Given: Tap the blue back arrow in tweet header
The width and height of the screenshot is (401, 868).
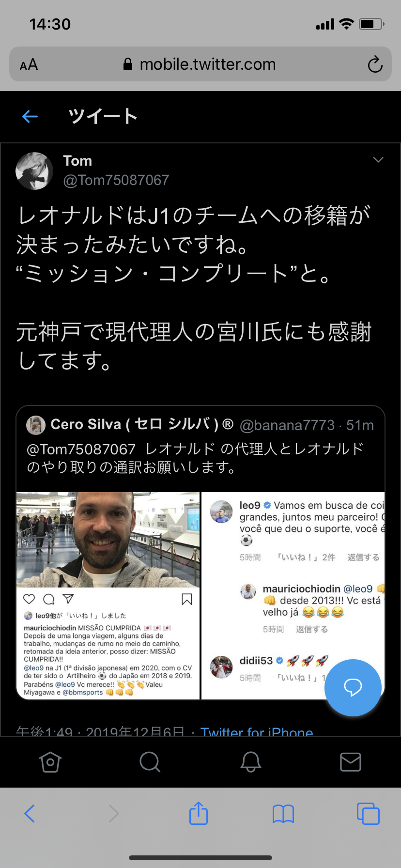Looking at the screenshot, I should click(x=30, y=116).
